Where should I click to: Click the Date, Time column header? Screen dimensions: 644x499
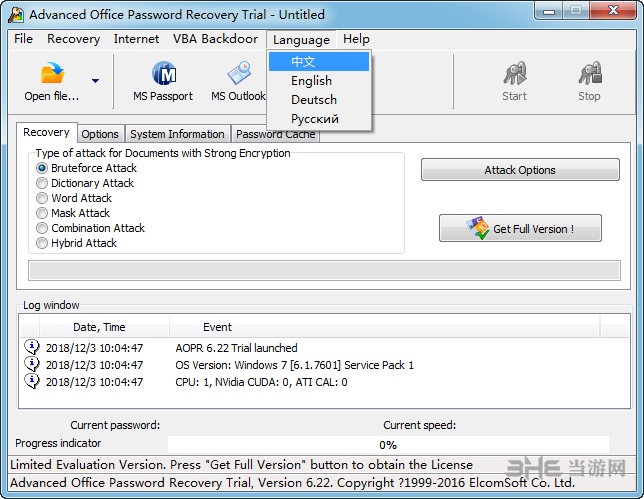[x=104, y=327]
